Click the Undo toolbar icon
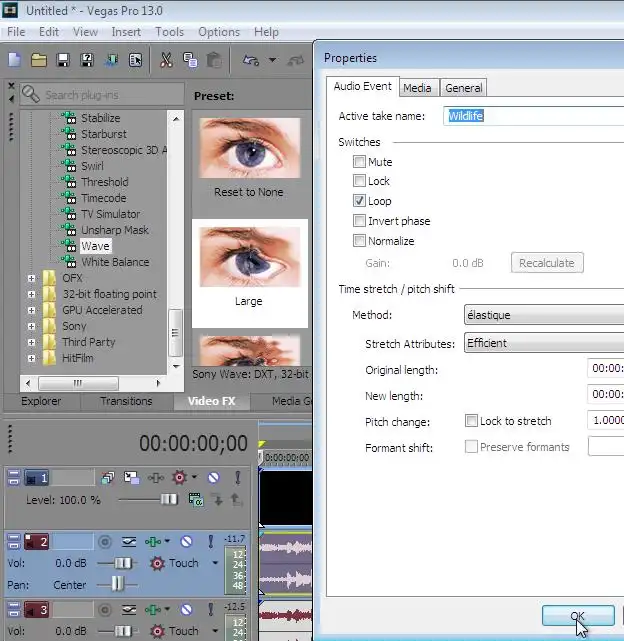This screenshot has height=641, width=624. click(251, 61)
